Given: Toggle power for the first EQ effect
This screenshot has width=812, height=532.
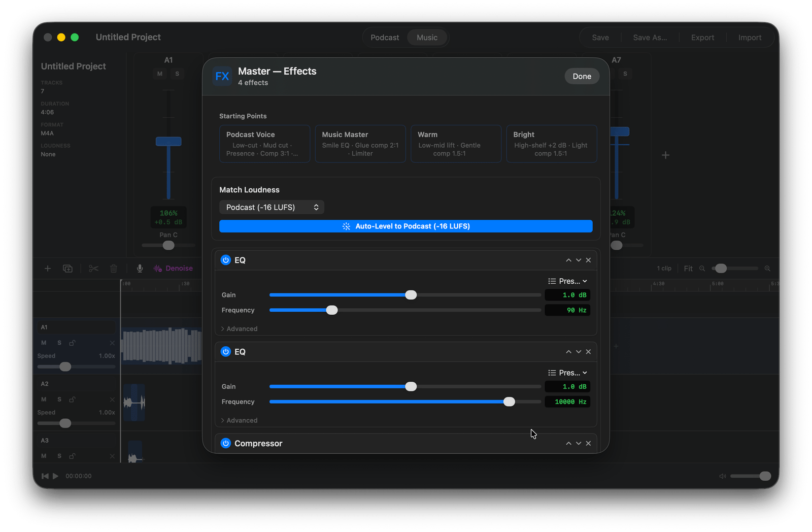Looking at the screenshot, I should [226, 260].
